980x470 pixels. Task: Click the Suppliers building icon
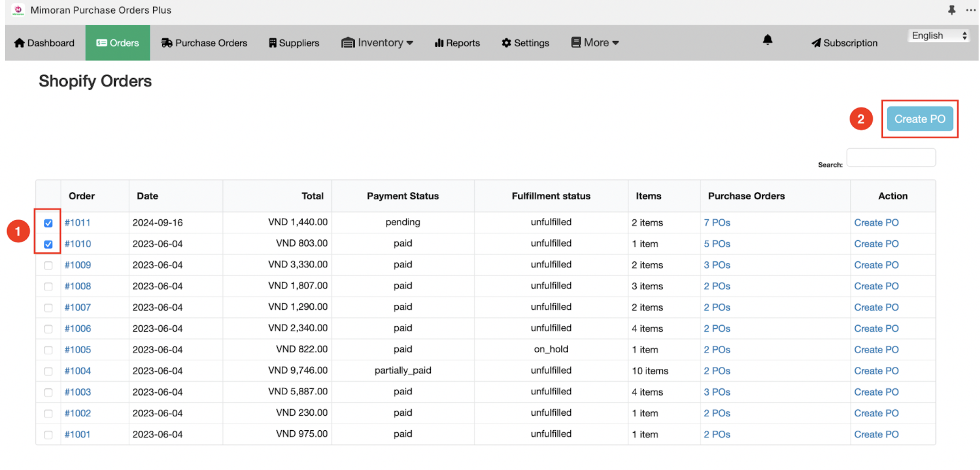272,43
